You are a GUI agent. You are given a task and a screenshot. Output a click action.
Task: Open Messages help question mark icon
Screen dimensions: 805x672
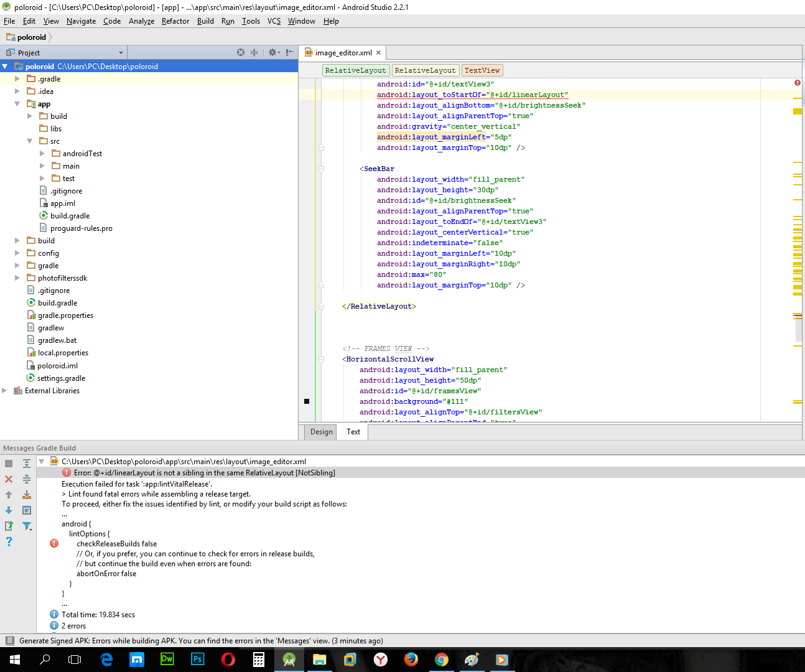tap(9, 541)
